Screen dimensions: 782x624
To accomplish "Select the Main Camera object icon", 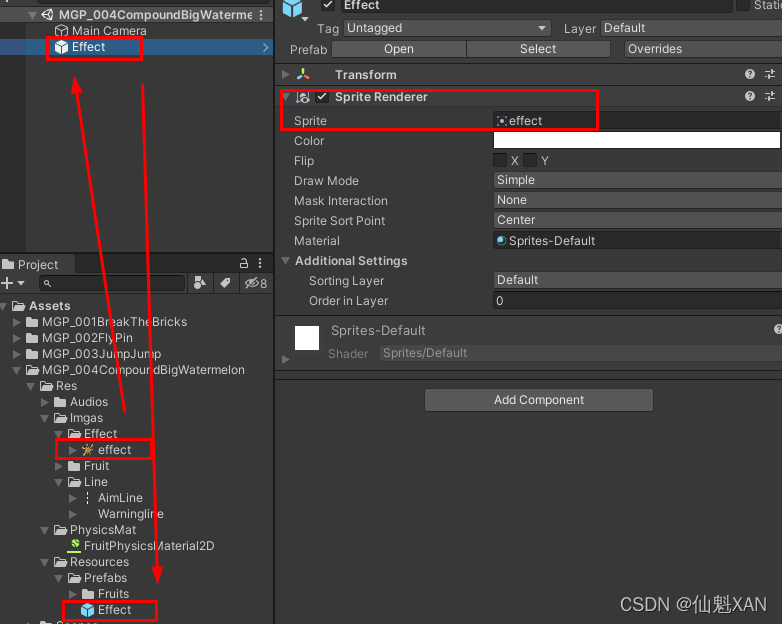I will pos(61,31).
